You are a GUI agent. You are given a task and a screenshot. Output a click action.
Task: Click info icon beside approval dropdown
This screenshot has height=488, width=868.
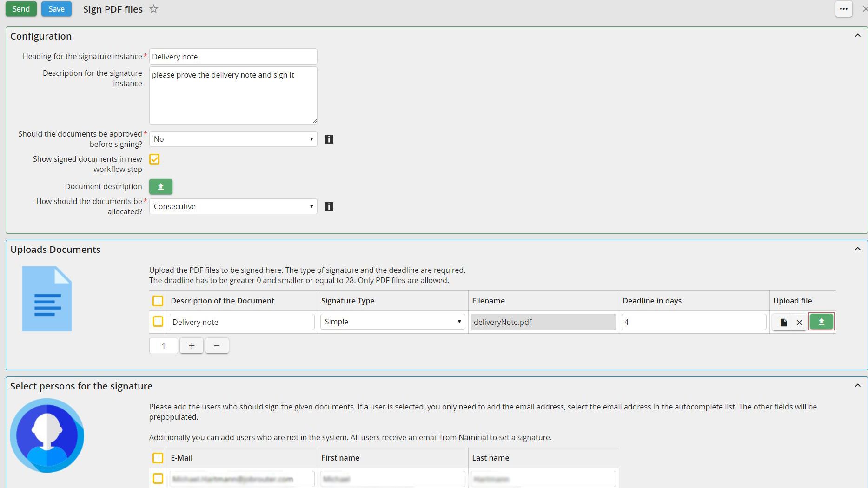coord(329,139)
